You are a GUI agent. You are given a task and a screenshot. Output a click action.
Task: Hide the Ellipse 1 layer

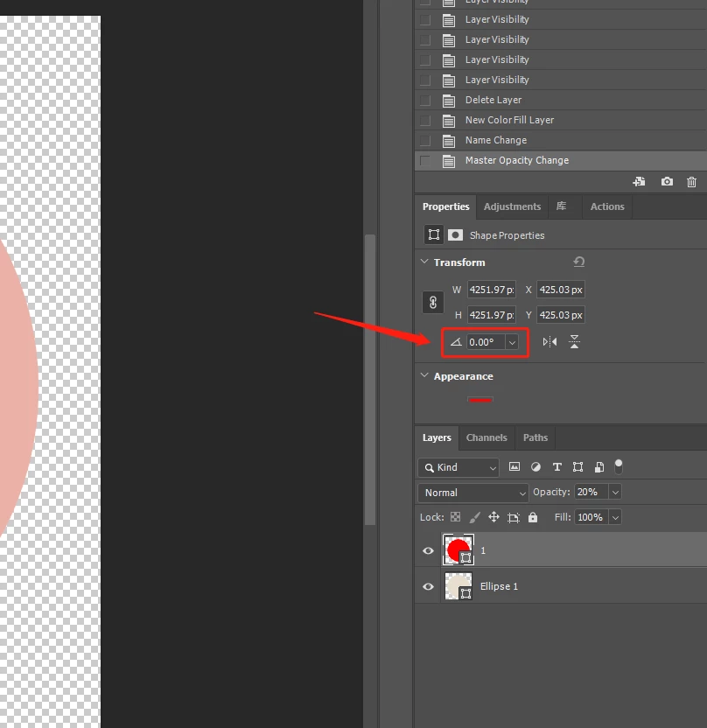pyautogui.click(x=428, y=586)
